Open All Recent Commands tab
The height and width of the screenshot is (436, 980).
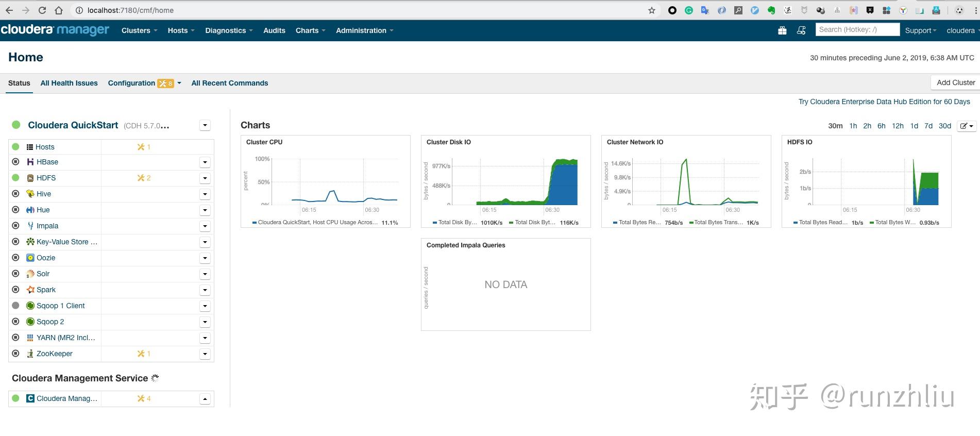(230, 83)
